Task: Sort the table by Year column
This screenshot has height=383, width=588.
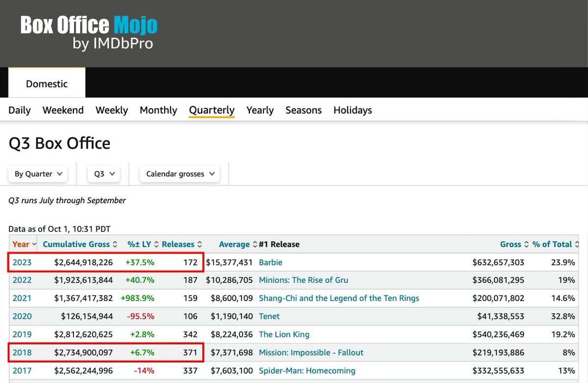Action: (x=24, y=244)
